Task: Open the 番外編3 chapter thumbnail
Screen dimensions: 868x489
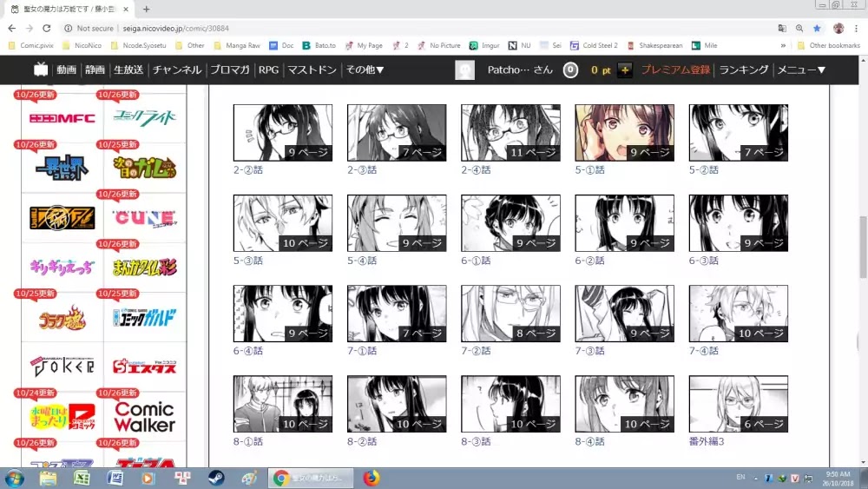Action: click(738, 404)
